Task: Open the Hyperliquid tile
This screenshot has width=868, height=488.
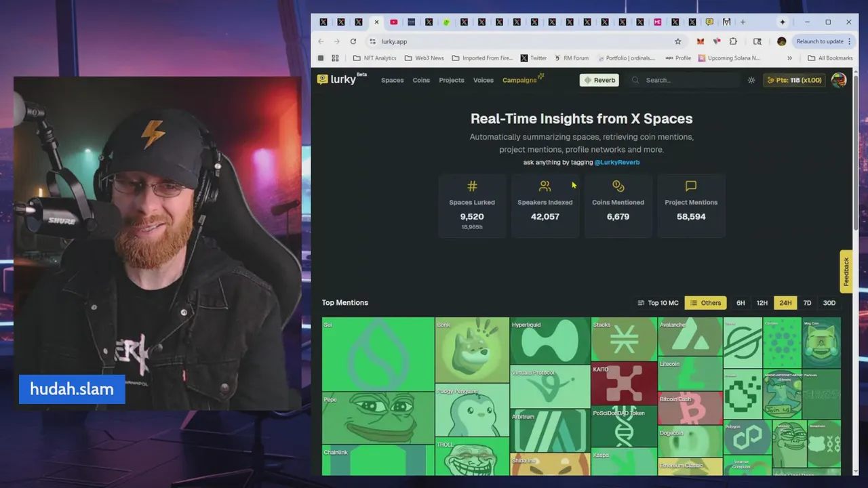Action: point(550,341)
